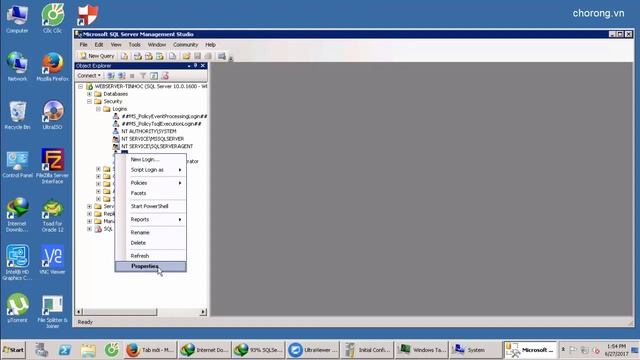The height and width of the screenshot is (360, 640).
Task: Open the Reports submenu
Action: (x=151, y=220)
